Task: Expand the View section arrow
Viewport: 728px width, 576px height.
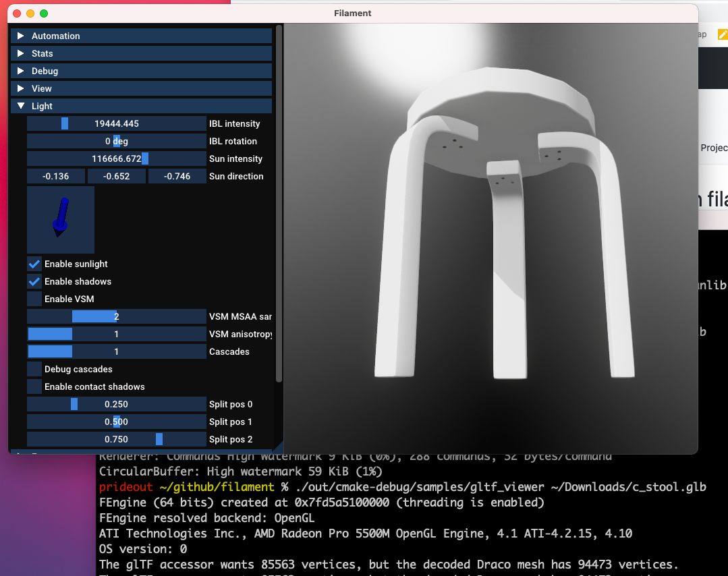Action: tap(20, 88)
